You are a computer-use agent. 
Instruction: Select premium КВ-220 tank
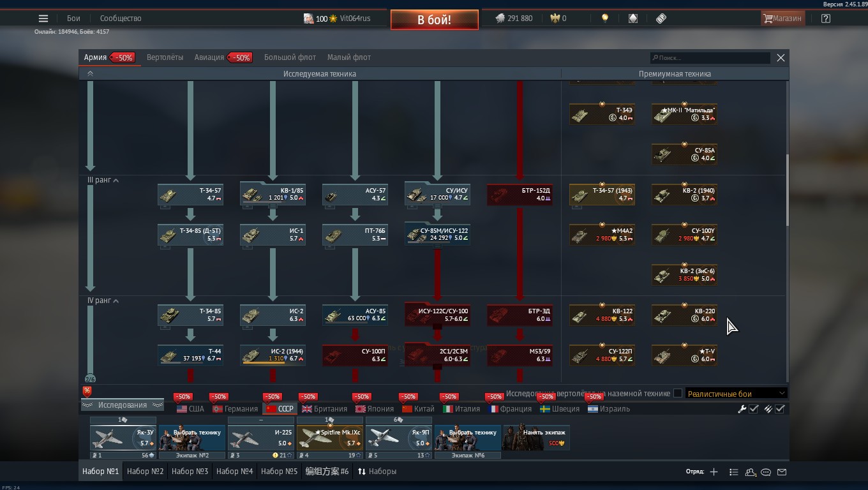(684, 315)
